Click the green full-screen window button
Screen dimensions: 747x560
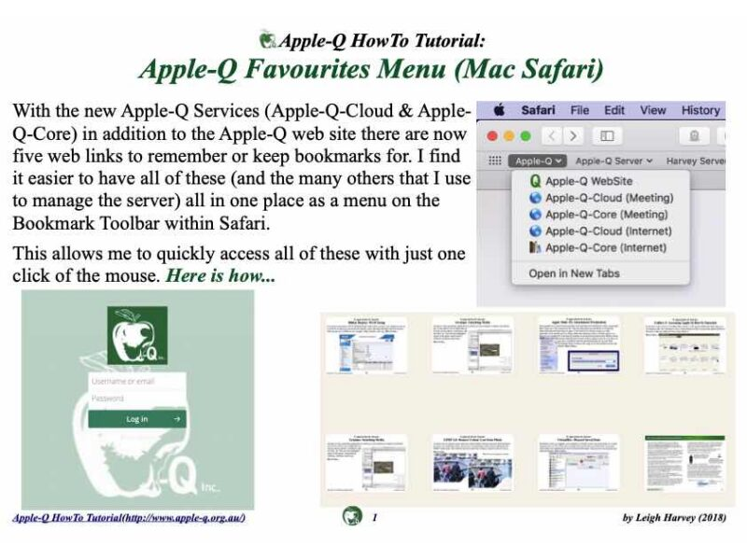tap(526, 136)
